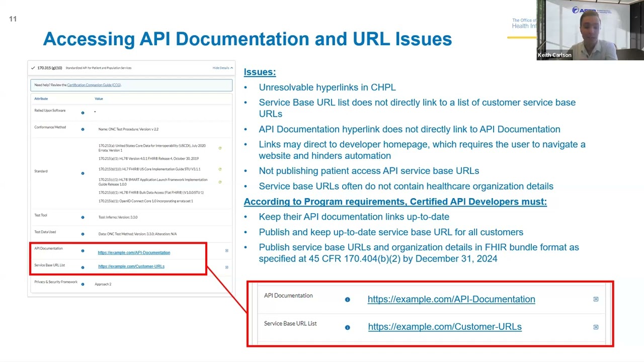The height and width of the screenshot is (362, 644).
Task: Click the enlarged Service Base URL List label
Action: click(x=290, y=323)
